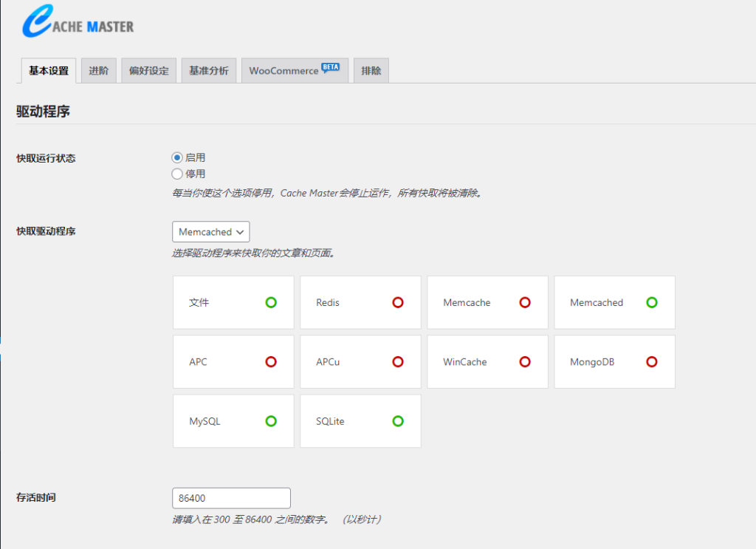Click the green status circle for MySQL

[271, 421]
